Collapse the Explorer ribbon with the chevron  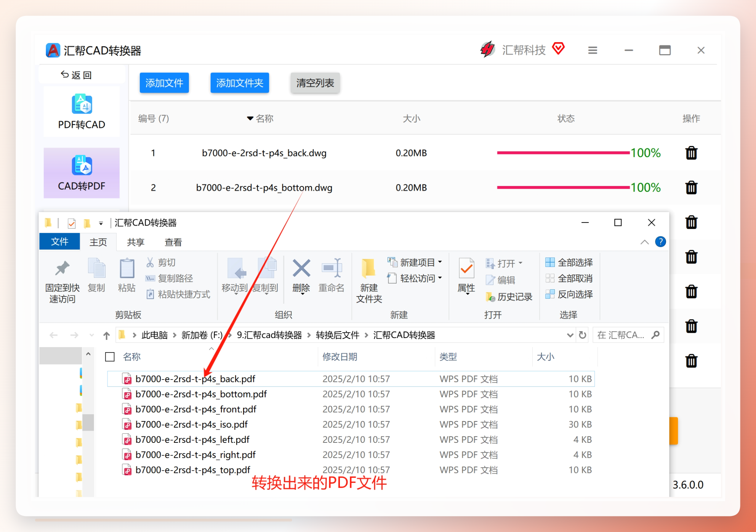point(644,242)
